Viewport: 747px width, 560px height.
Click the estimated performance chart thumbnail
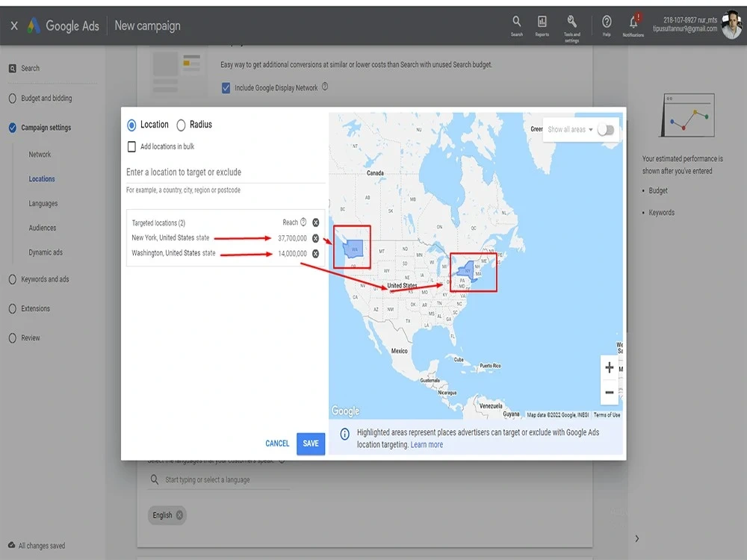[x=687, y=115]
